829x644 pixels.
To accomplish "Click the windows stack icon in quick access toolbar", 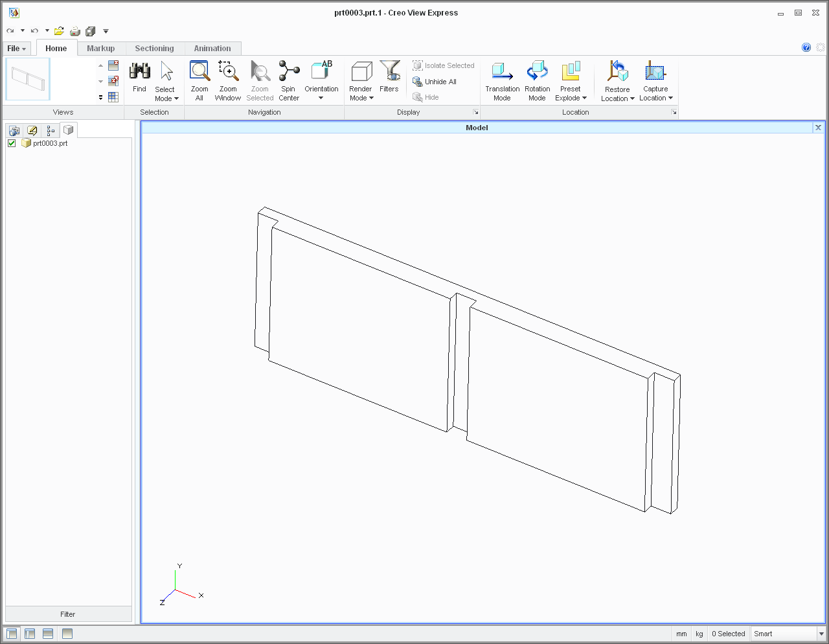I will pos(90,30).
